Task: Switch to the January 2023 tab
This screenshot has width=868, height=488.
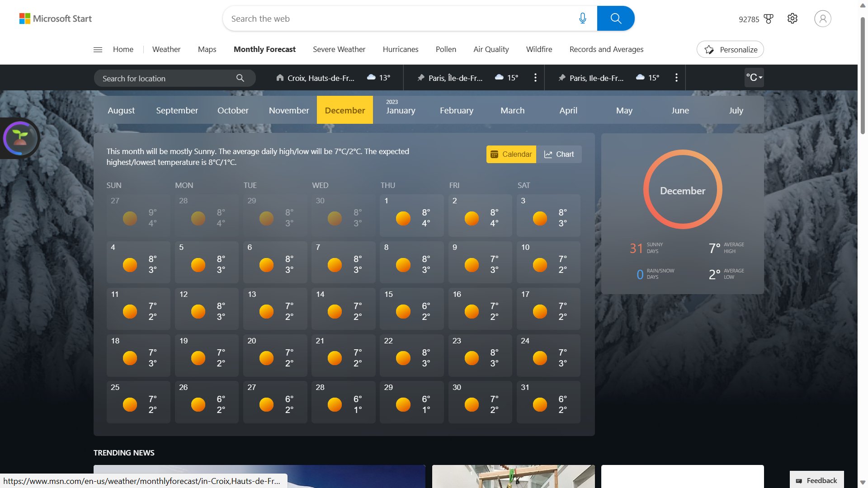Action: [401, 110]
